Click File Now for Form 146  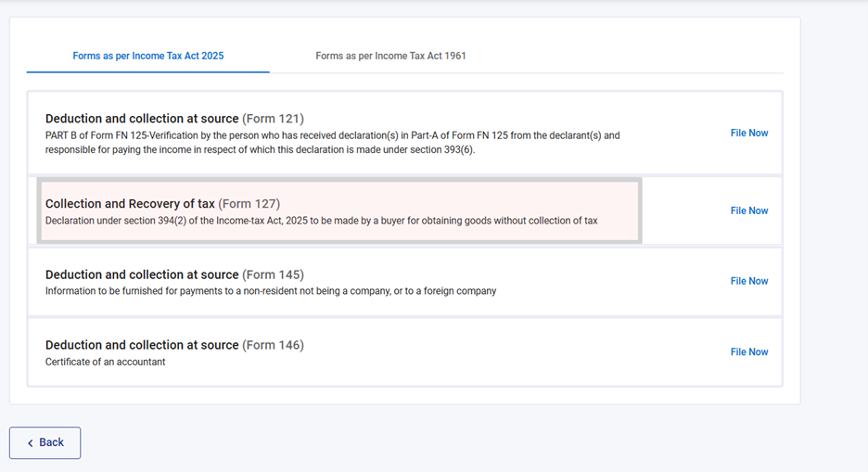pyautogui.click(x=749, y=351)
